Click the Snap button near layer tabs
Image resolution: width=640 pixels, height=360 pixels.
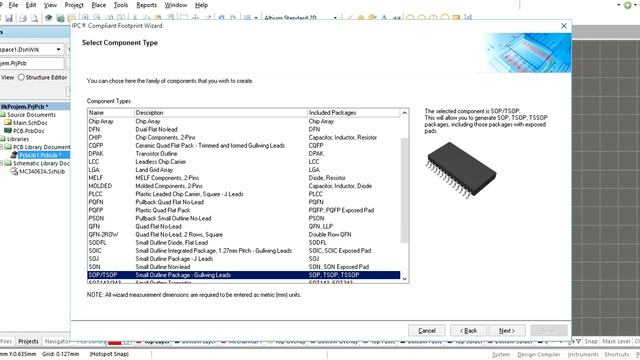(x=591, y=341)
